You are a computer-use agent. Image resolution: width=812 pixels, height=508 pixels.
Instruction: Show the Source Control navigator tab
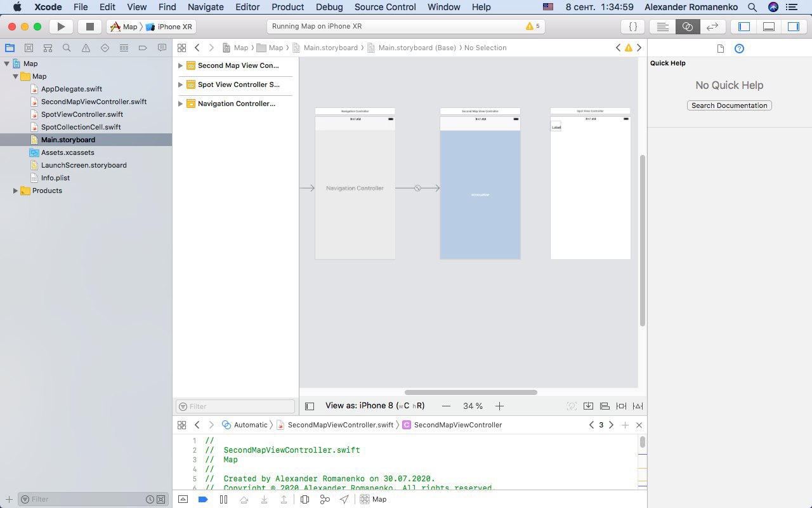point(29,48)
